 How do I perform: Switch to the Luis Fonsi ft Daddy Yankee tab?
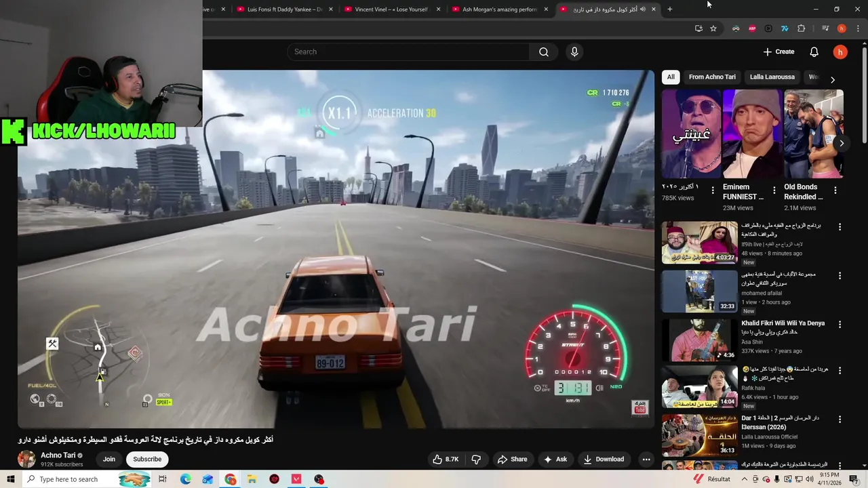click(x=283, y=9)
